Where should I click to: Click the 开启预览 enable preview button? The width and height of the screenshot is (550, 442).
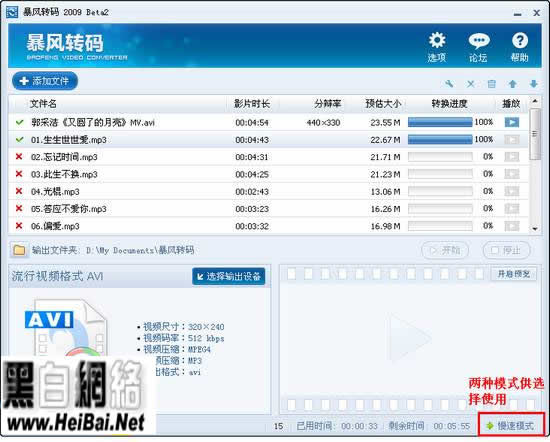pos(514,274)
